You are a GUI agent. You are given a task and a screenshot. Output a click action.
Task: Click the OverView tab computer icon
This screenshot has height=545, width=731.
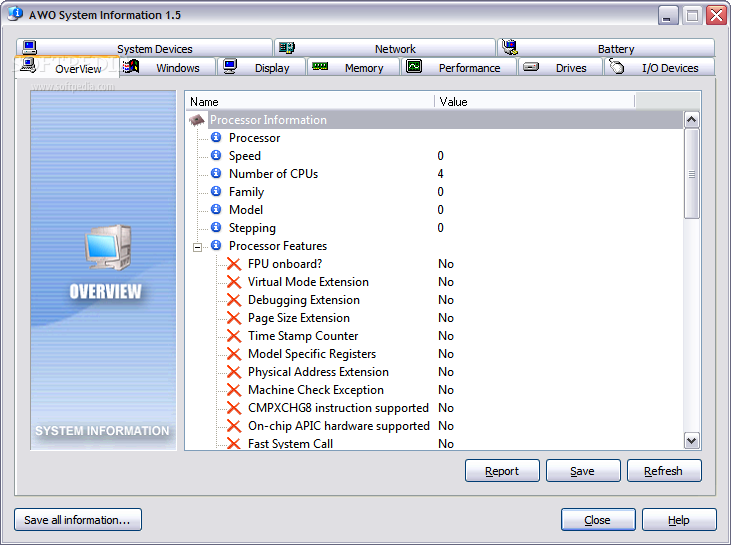[x=28, y=66]
